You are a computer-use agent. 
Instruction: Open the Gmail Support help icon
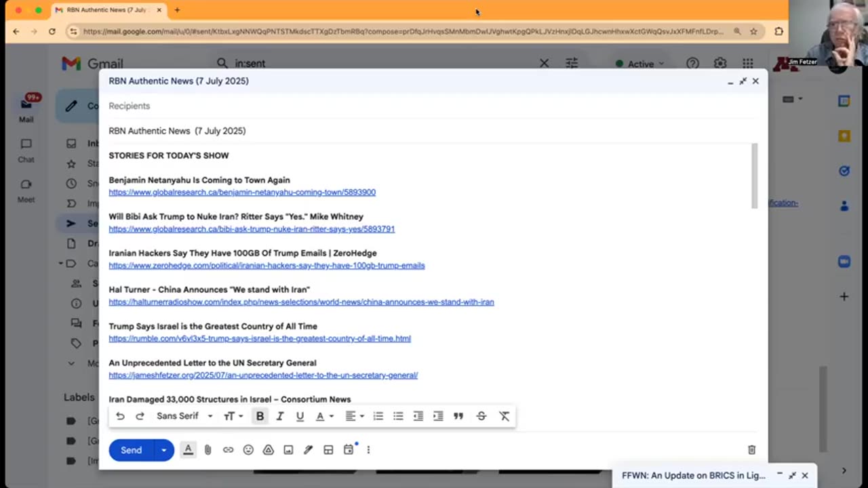coord(692,64)
